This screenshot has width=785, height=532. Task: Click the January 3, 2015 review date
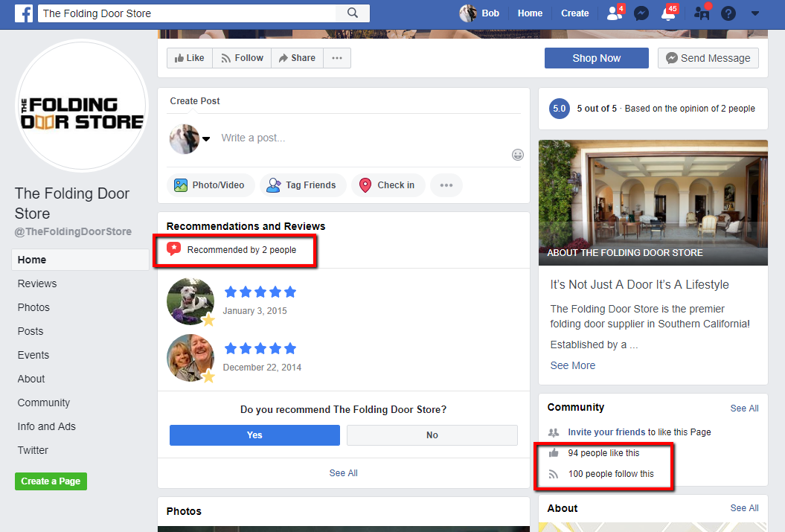pos(254,311)
